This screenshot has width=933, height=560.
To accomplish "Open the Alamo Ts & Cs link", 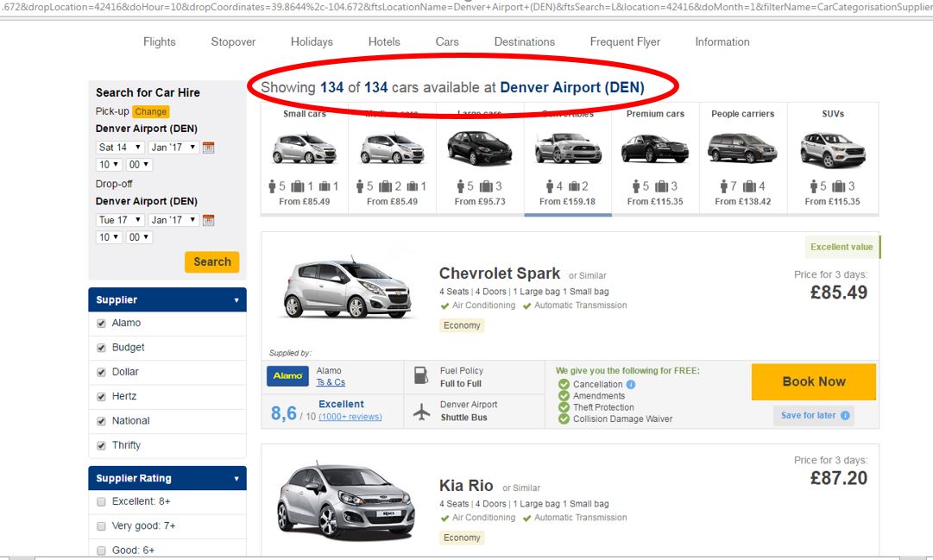I will tap(331, 382).
